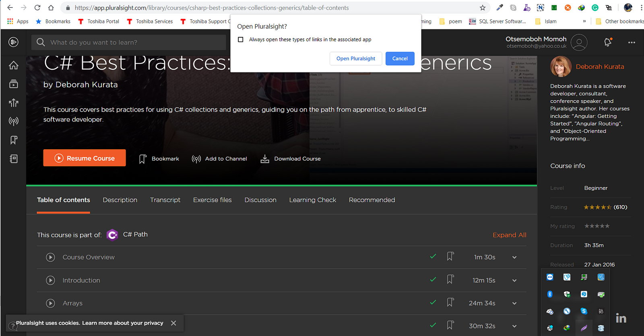Open the Discussion tab
The height and width of the screenshot is (336, 644).
point(260,200)
